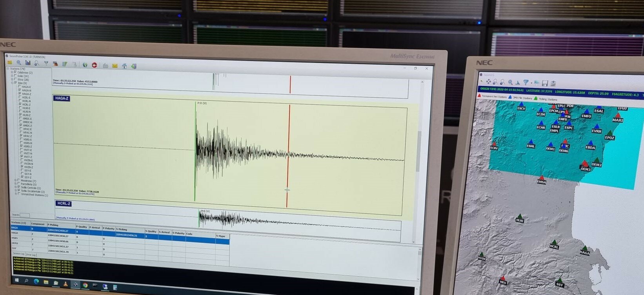
Task: Toggle the Etna group checkbox
Action: point(15,79)
